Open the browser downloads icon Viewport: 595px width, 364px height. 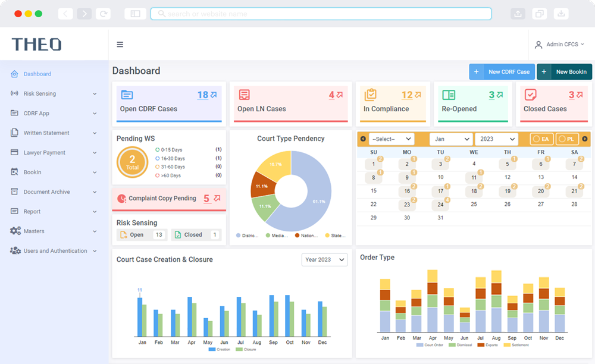[x=561, y=14]
